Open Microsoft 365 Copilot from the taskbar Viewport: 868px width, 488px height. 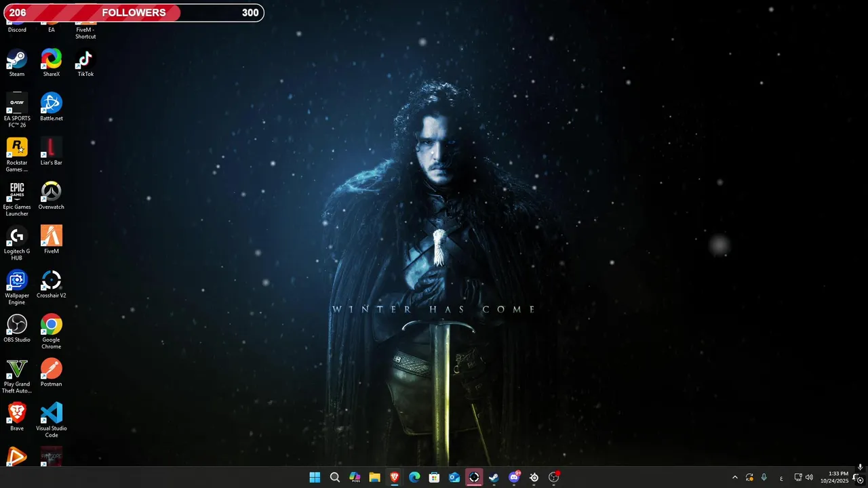(x=355, y=477)
